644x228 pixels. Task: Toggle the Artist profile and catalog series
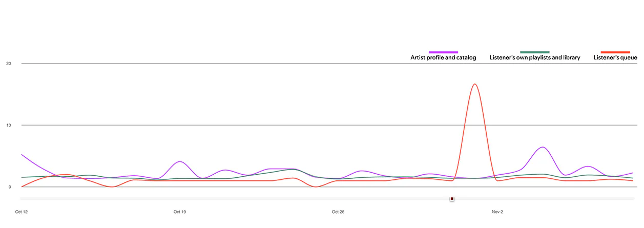[443, 58]
